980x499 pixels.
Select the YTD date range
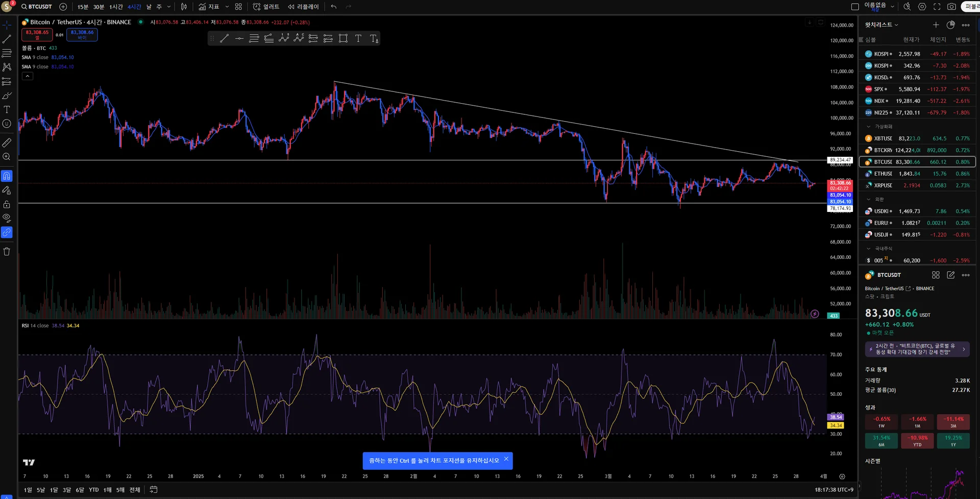tap(94, 490)
